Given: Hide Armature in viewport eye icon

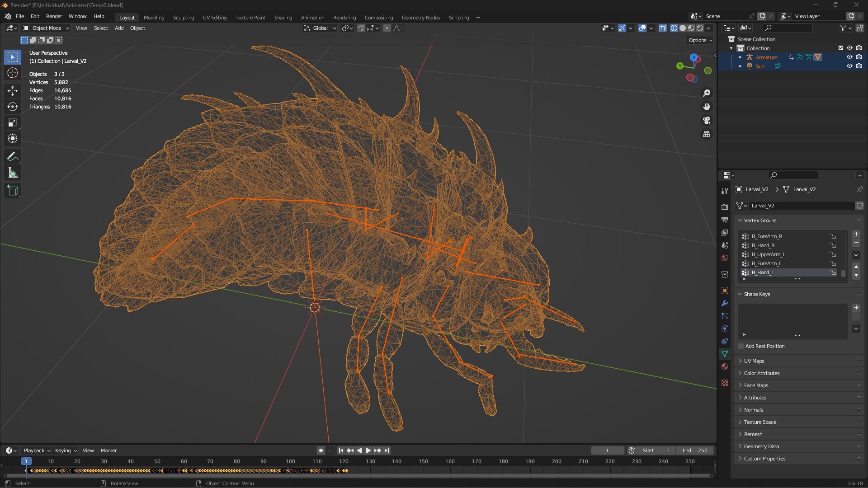Looking at the screenshot, I should click(x=849, y=57).
